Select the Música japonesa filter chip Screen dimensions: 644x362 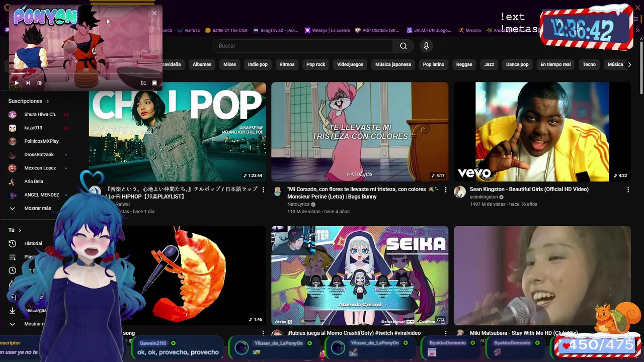[393, 64]
